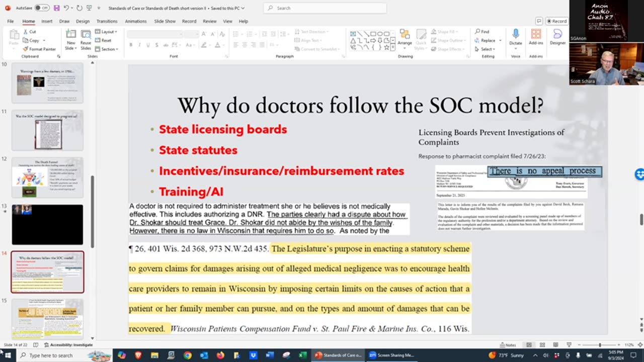644x362 pixels.
Task: Open the Transitions ribbon tab
Action: click(x=107, y=21)
